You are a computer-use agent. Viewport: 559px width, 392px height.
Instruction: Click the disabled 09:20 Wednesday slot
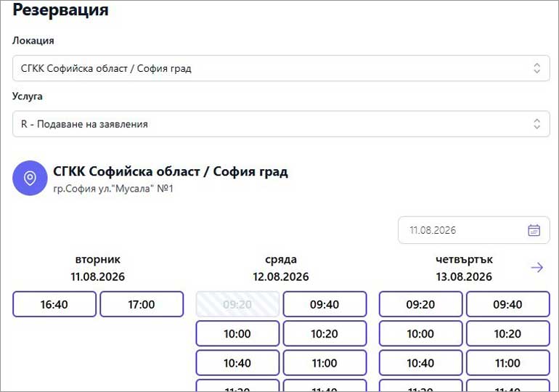click(237, 304)
